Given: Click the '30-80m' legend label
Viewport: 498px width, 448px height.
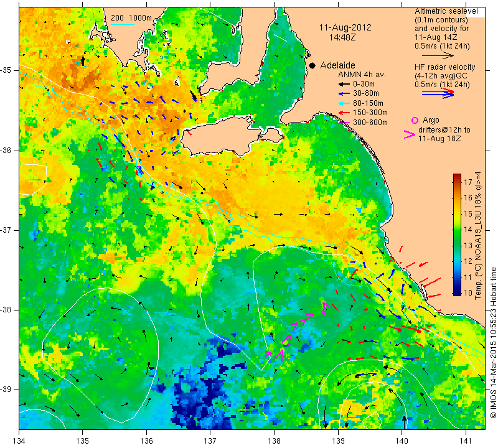Looking at the screenshot, I should coord(366,94).
